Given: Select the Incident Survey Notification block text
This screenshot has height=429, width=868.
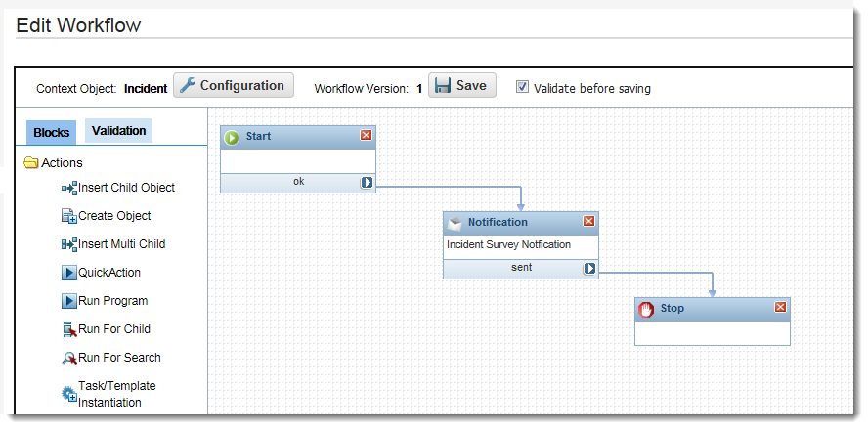Looking at the screenshot, I should [508, 245].
